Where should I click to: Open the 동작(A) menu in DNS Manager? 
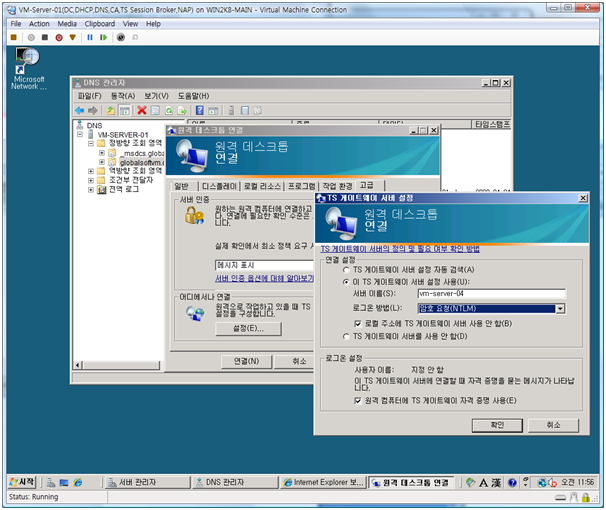[123, 96]
